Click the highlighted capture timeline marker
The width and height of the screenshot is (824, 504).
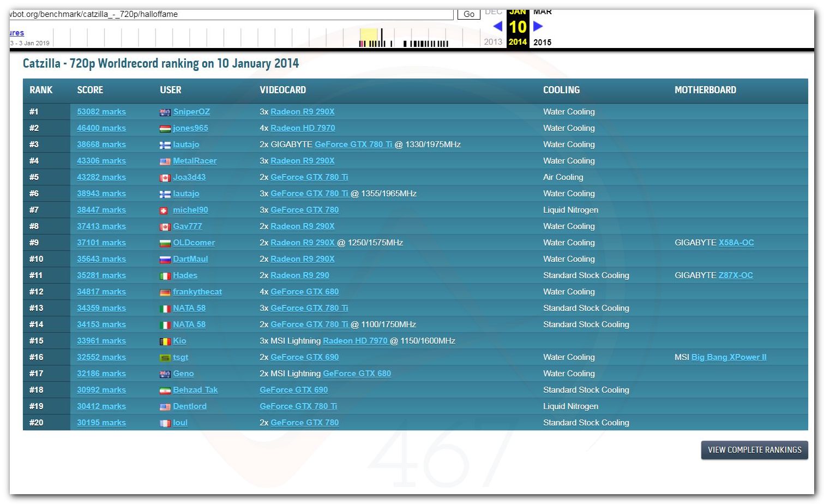369,38
